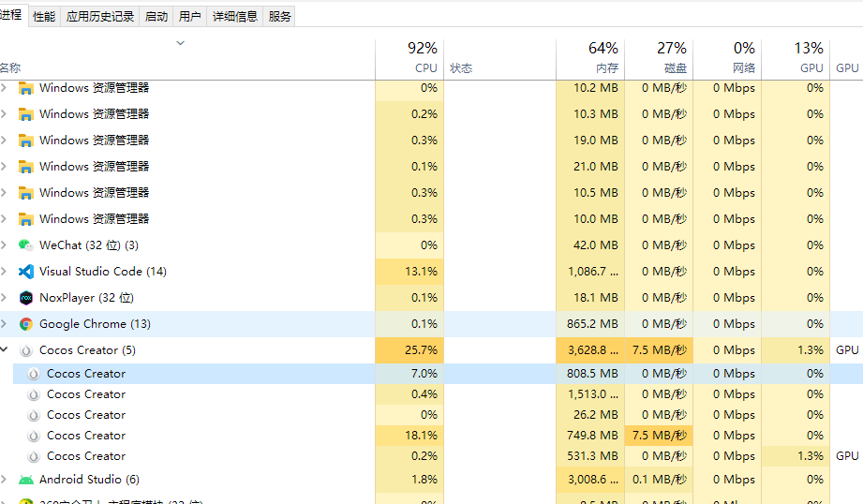Screen dimensions: 863x504
Task: Switch to the 应用历史记录 tab
Action: 100,17
